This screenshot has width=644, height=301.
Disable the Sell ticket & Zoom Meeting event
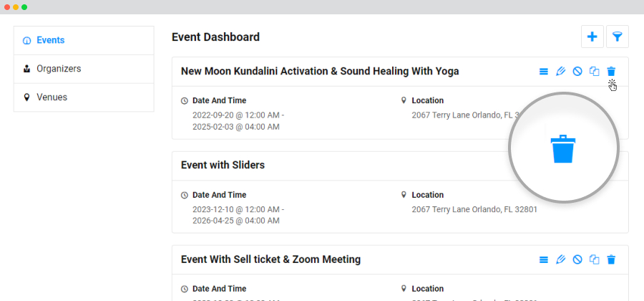click(x=577, y=260)
